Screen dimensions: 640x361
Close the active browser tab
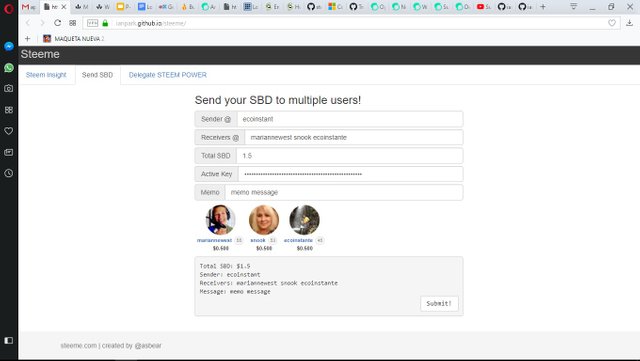click(x=64, y=7)
